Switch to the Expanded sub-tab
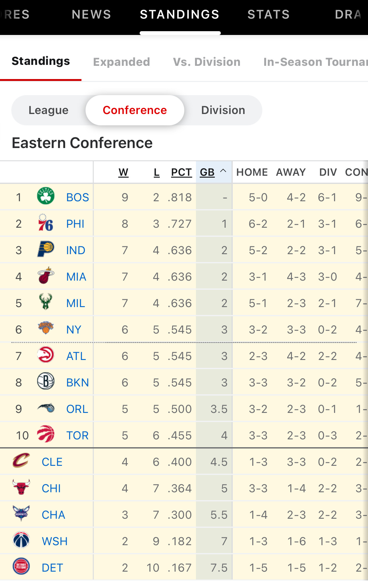Viewport: 368px width, 588px height. (x=121, y=62)
